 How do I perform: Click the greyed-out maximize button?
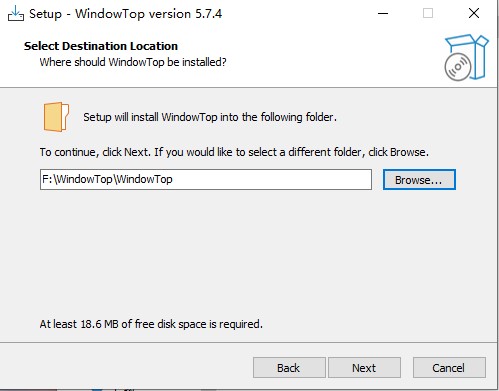[x=428, y=14]
